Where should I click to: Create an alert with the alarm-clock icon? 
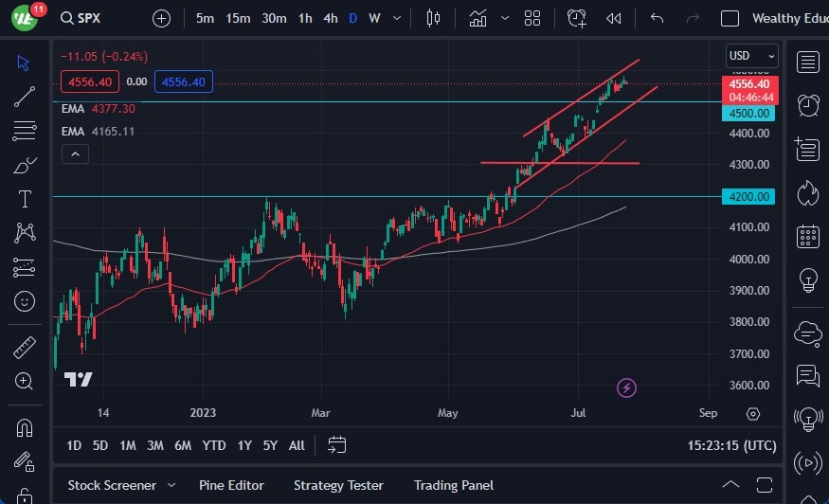(577, 18)
